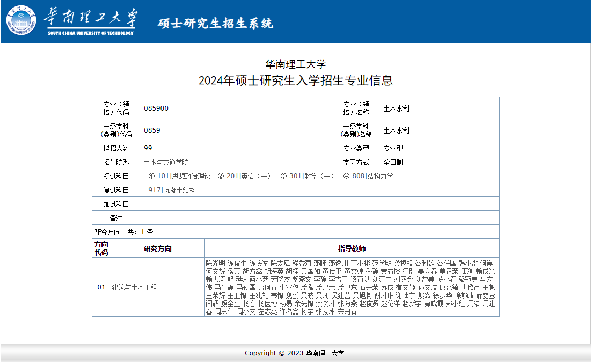Click the 硕士研究生招生系统 header title
The image size is (592, 364).
(x=215, y=24)
